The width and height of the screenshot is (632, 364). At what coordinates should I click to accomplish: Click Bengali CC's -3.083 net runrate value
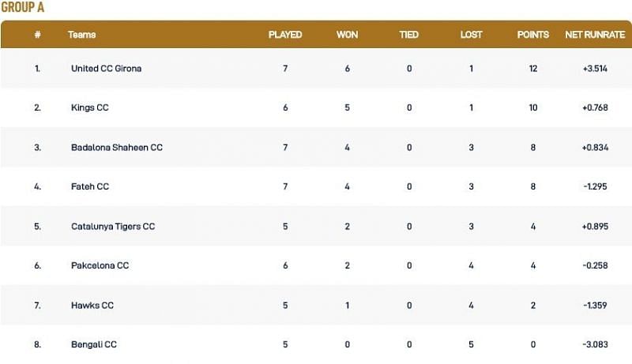click(x=595, y=345)
